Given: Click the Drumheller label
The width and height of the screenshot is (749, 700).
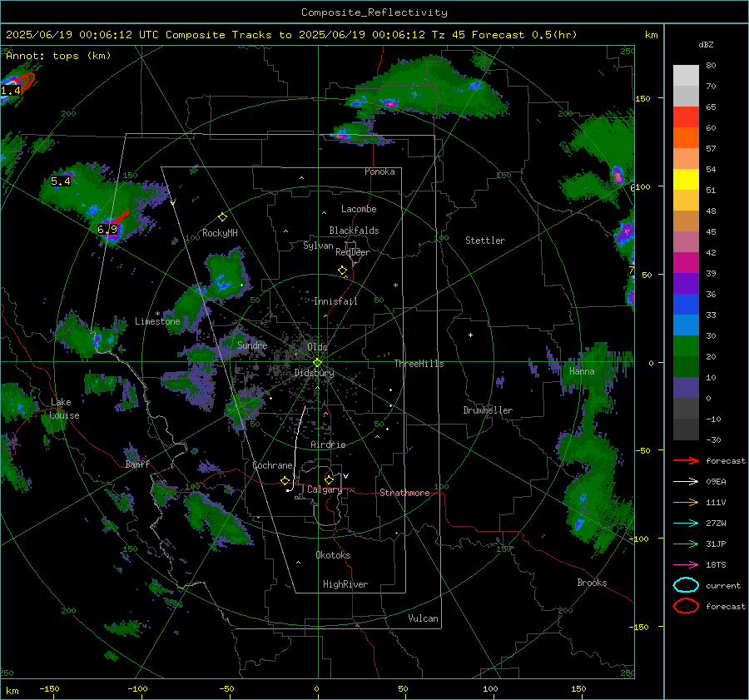Looking at the screenshot, I should [488, 410].
